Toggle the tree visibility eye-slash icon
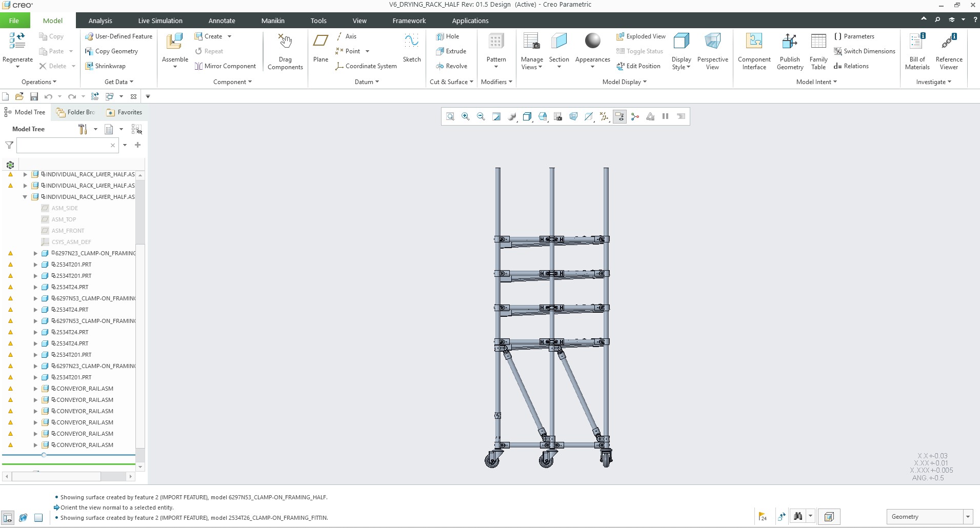 pyautogui.click(x=136, y=129)
